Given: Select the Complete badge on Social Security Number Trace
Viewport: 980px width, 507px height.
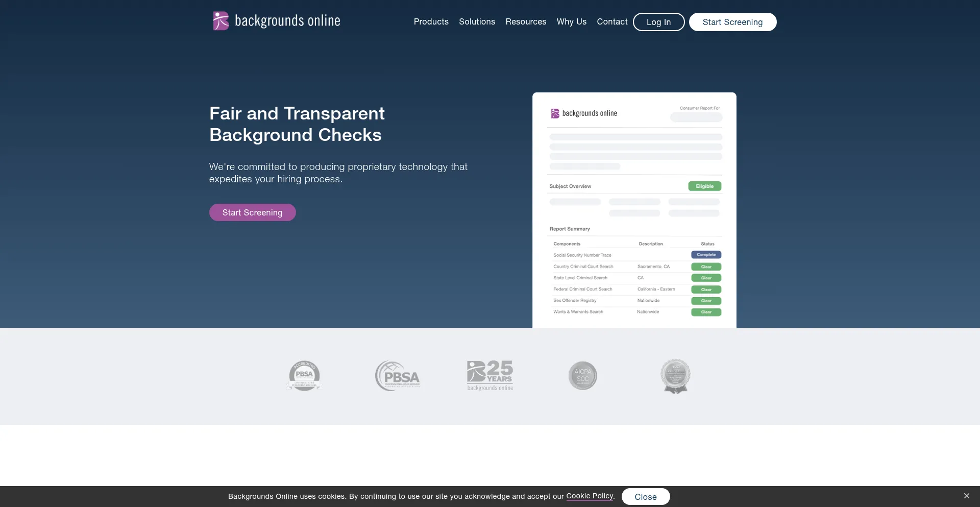Looking at the screenshot, I should (x=706, y=254).
